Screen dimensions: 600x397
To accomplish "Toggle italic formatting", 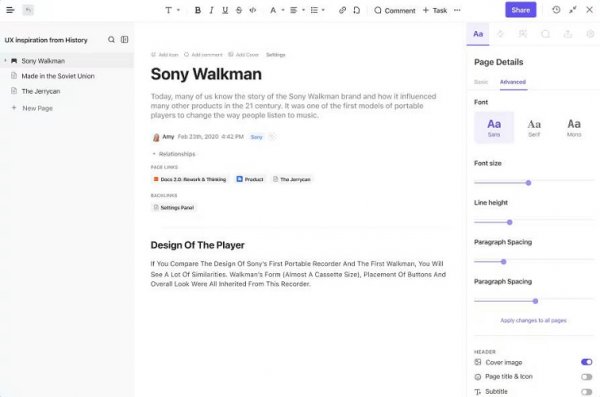I will (x=211, y=10).
